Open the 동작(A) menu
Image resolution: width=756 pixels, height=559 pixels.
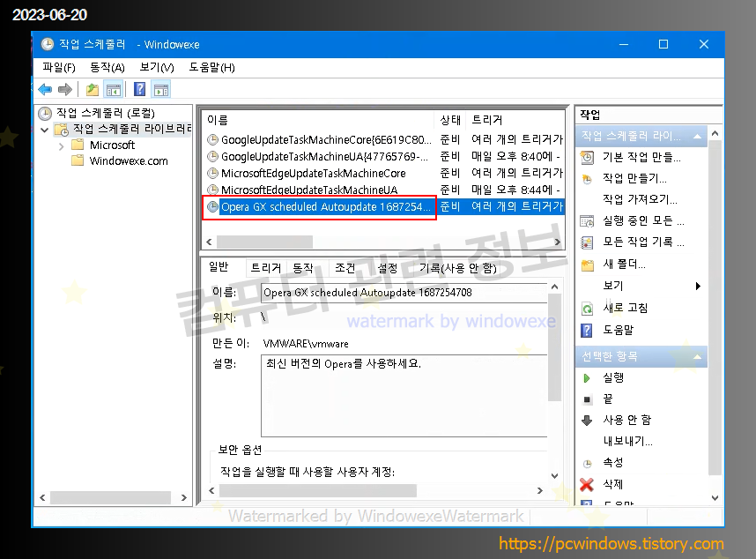tap(107, 68)
